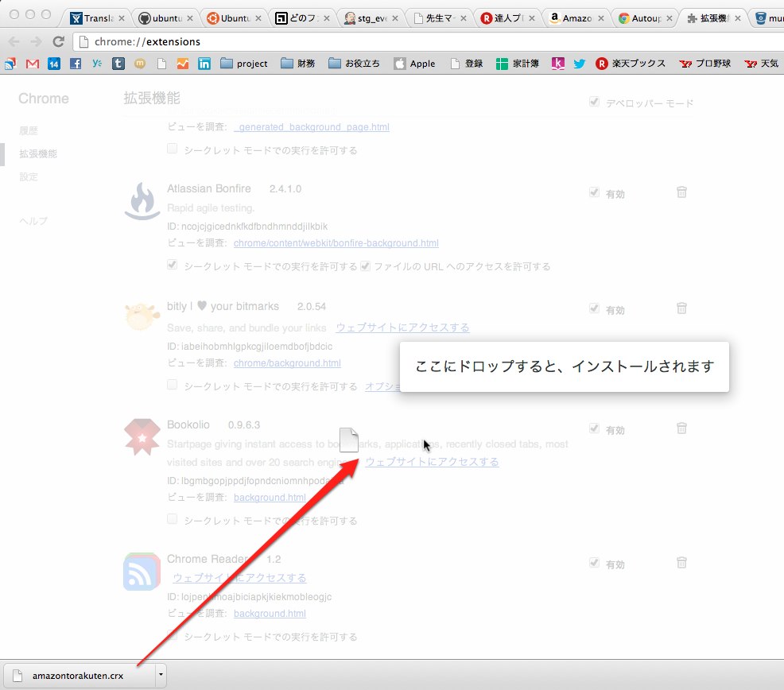784x690 pixels.
Task: Open the Facebook bookmark icon
Action: click(x=76, y=64)
